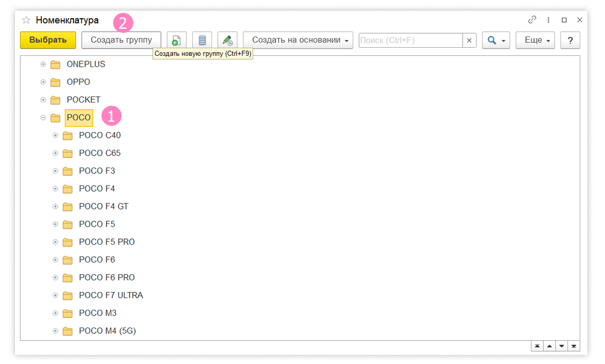Move up one item with the up arrow
The width and height of the screenshot is (605, 364).
click(550, 346)
